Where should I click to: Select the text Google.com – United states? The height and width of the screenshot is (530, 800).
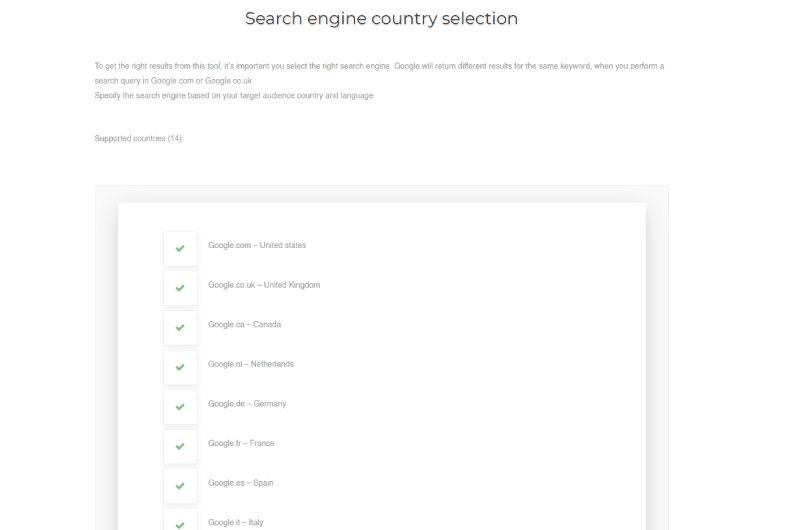coord(257,245)
